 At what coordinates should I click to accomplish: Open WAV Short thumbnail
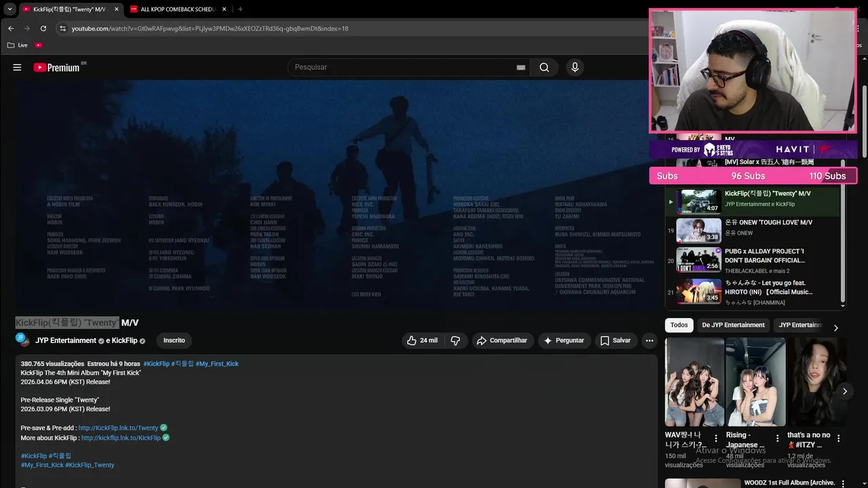(x=694, y=382)
